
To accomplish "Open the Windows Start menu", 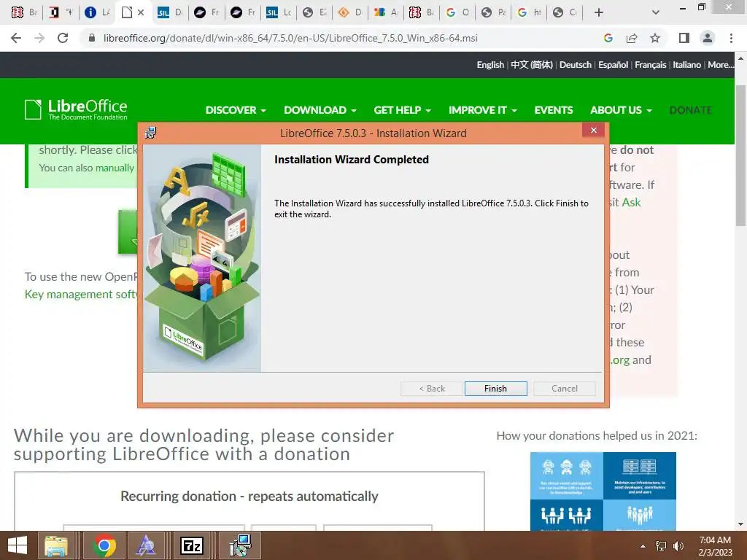I will click(x=18, y=545).
